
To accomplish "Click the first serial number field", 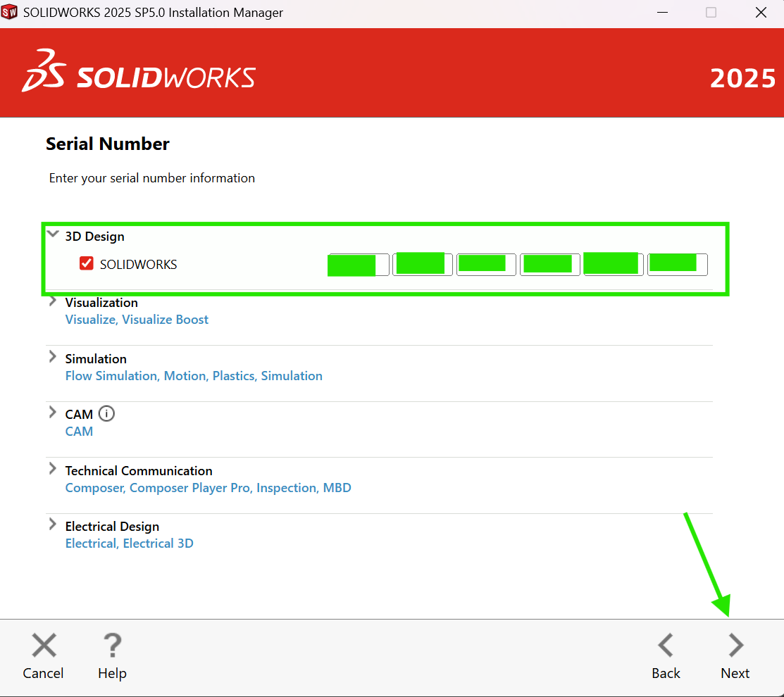I will [x=359, y=265].
